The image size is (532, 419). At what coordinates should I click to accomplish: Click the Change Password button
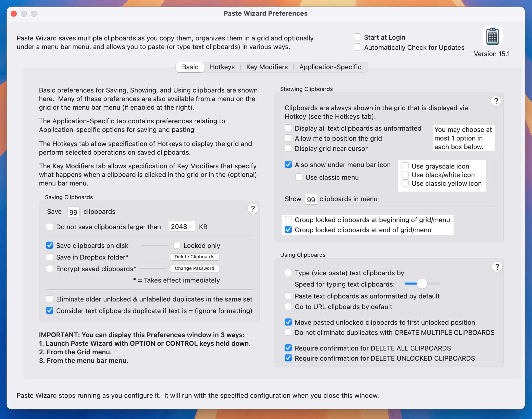coord(194,268)
